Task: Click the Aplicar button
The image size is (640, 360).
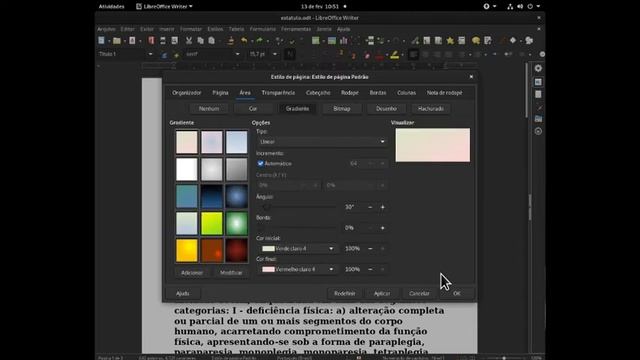Action: click(x=382, y=293)
